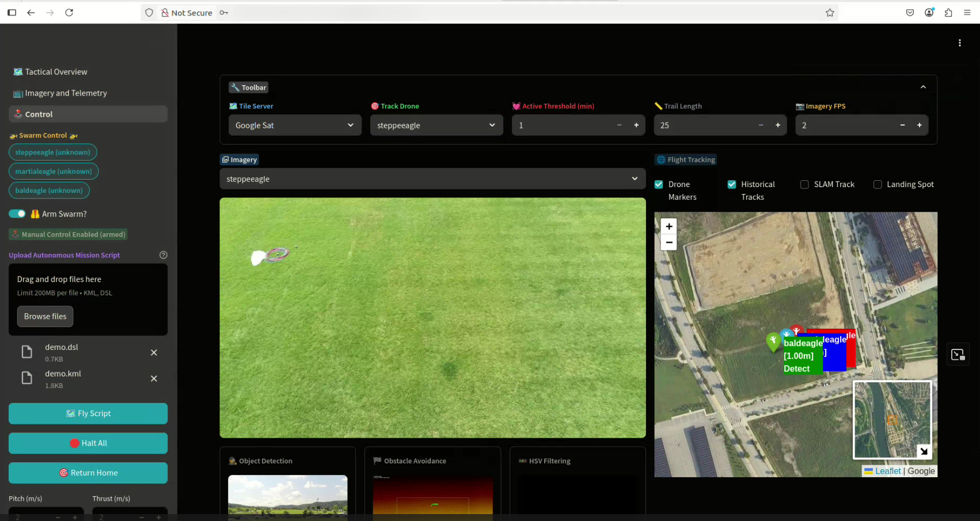The image size is (980, 521).
Task: Collapse the minimap using its arrow icon
Action: click(924, 451)
